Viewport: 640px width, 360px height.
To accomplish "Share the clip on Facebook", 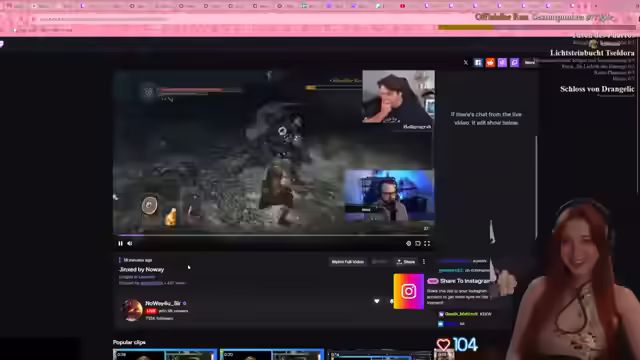I will [x=478, y=62].
